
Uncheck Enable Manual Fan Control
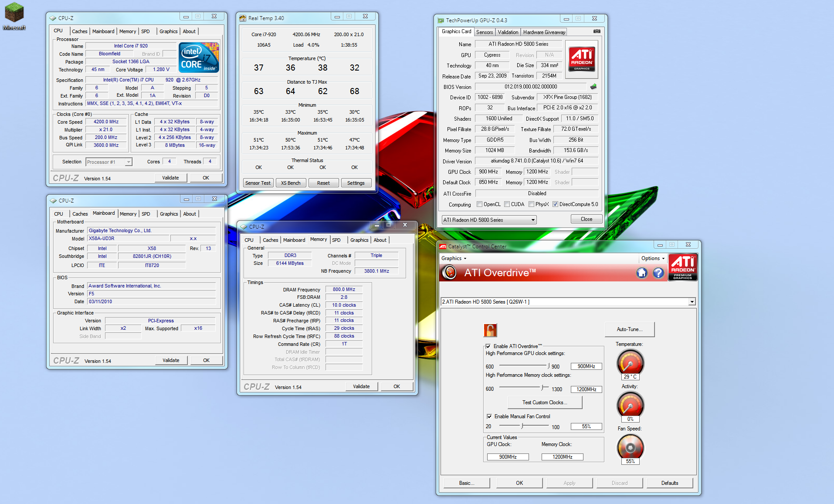pyautogui.click(x=489, y=416)
